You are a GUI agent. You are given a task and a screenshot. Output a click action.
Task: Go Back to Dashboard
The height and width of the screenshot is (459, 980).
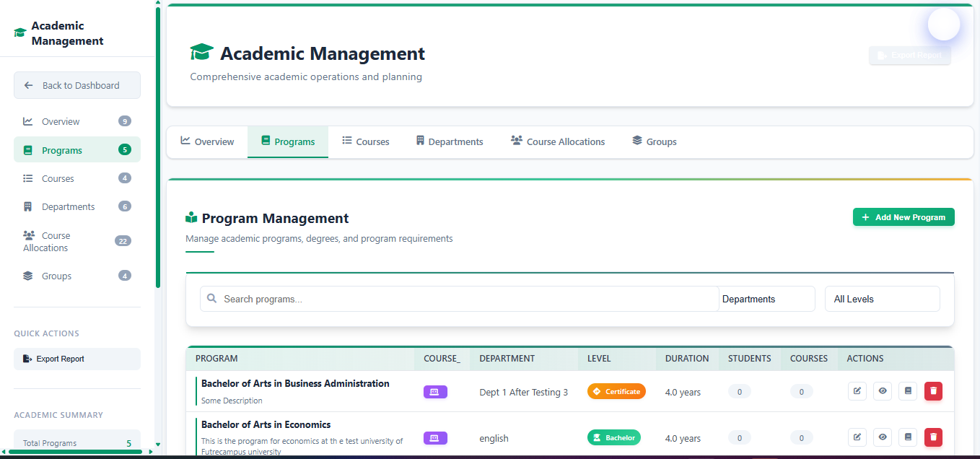(x=77, y=85)
